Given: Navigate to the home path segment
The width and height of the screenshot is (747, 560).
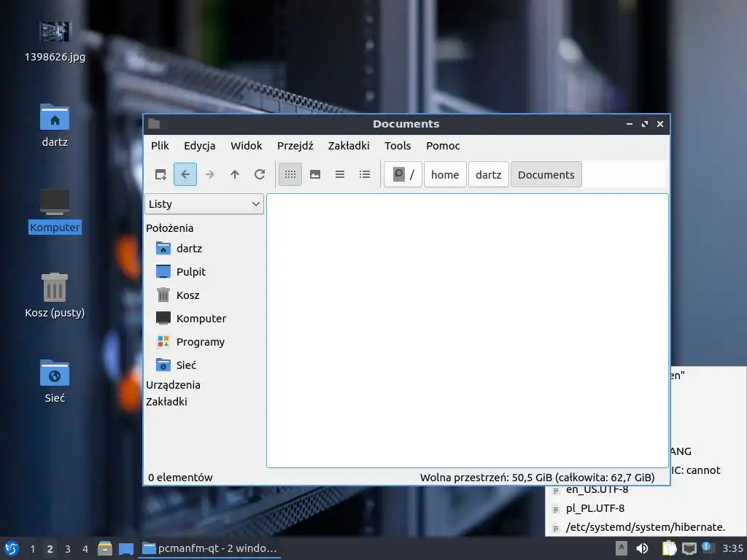Looking at the screenshot, I should 445,174.
